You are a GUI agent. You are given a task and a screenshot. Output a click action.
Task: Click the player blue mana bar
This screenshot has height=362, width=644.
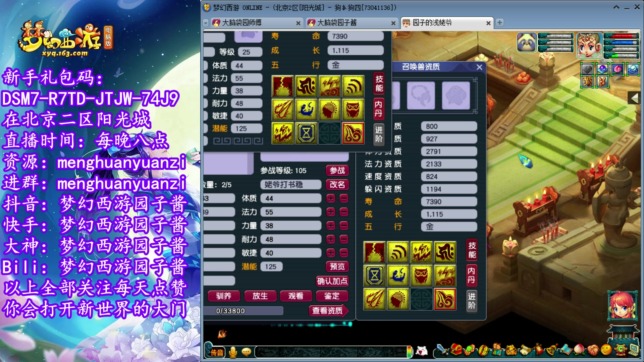pyautogui.click(x=622, y=43)
